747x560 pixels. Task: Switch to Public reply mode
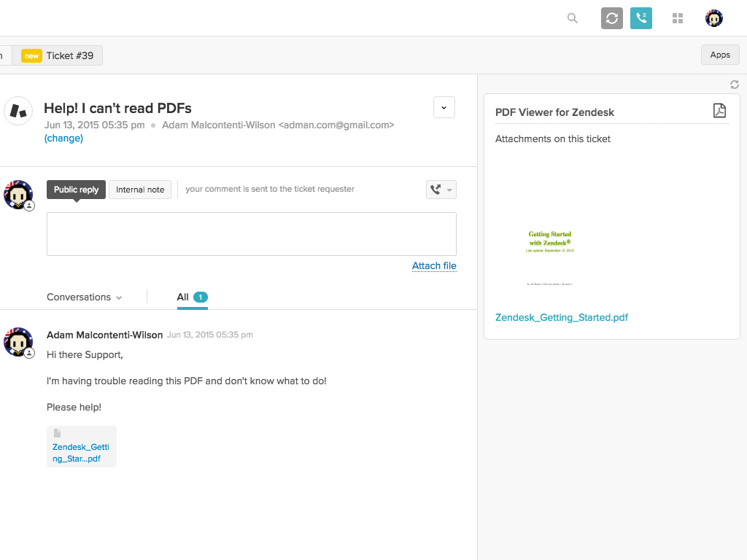76,190
